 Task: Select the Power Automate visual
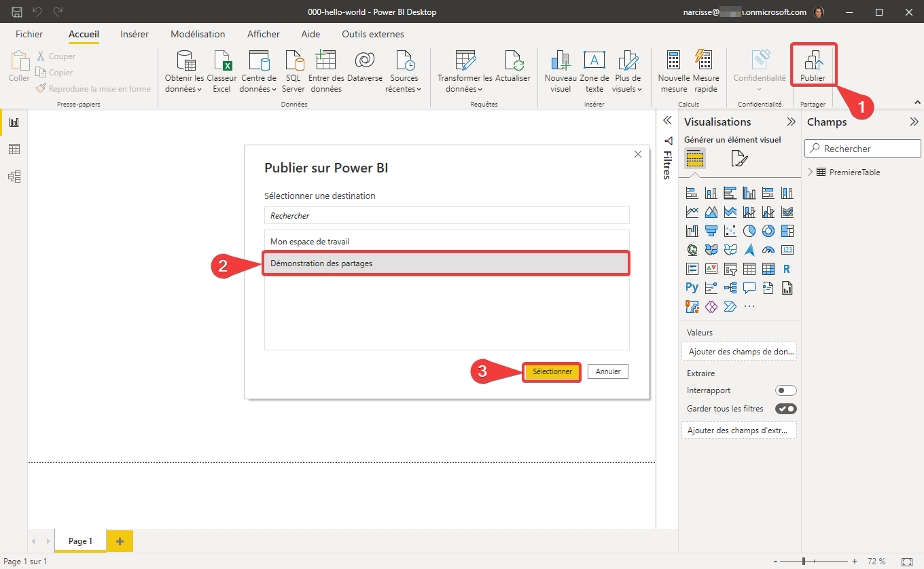tap(730, 307)
